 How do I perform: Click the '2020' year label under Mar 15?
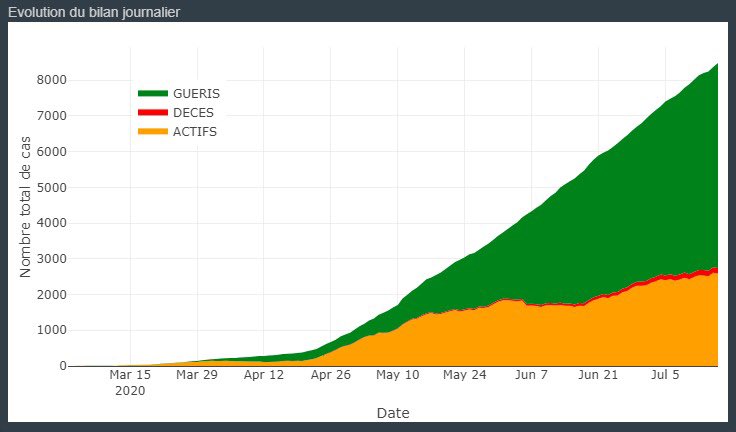pos(130,391)
